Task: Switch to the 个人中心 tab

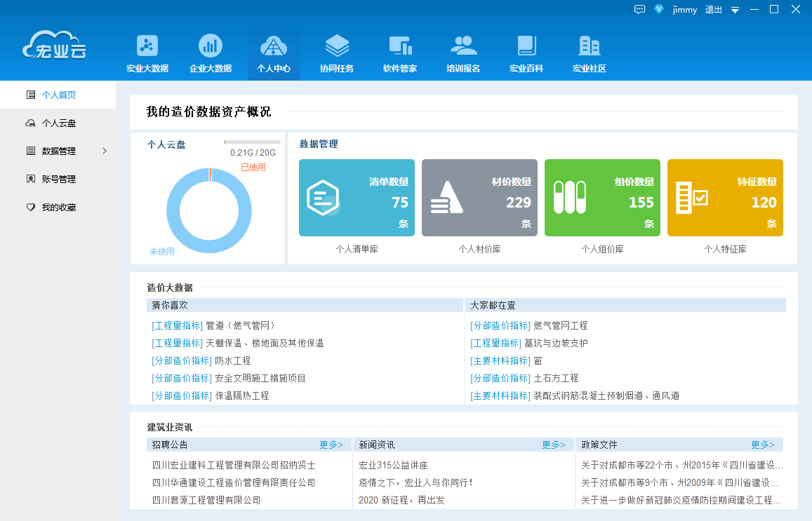Action: click(x=274, y=53)
